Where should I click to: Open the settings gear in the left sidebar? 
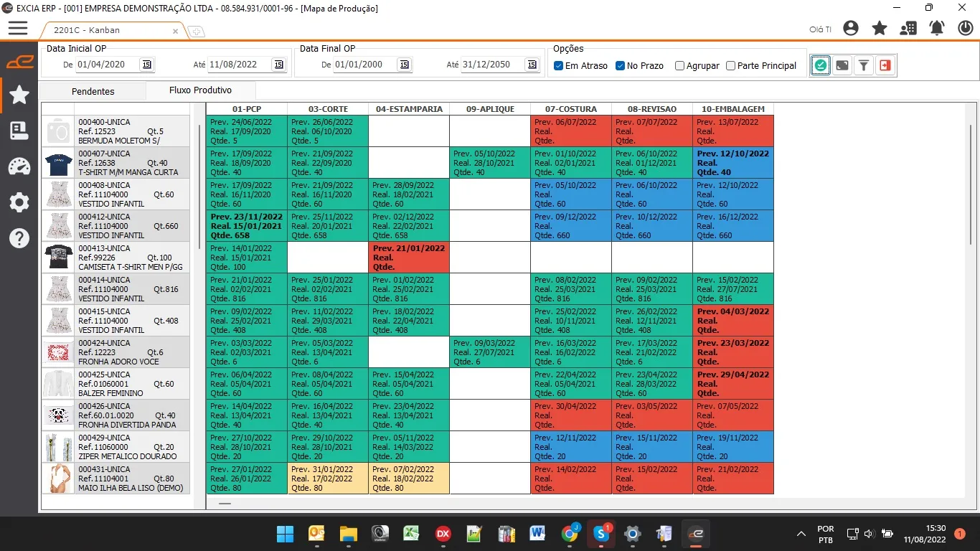[x=19, y=202]
